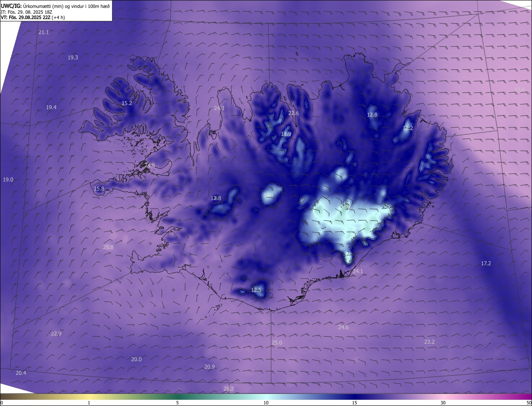This screenshot has width=532, height=406.
Task: Select the 19.0 value on the map
Action: pos(8,180)
